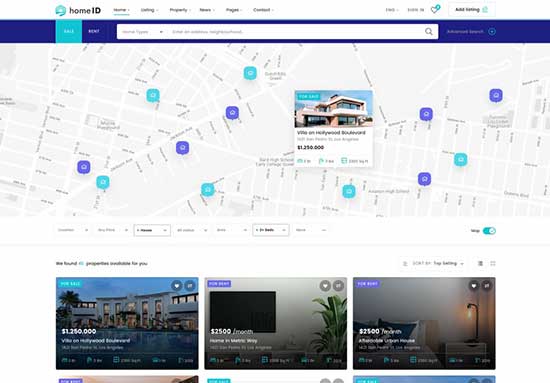Viewport: 550px width, 383px height.
Task: Open the Listing menu
Action: (149, 10)
